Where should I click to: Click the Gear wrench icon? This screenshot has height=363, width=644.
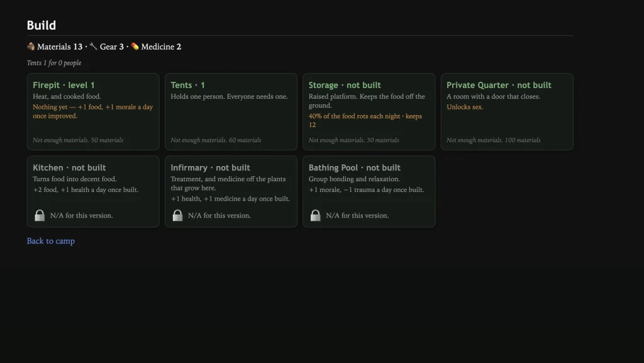[94, 47]
